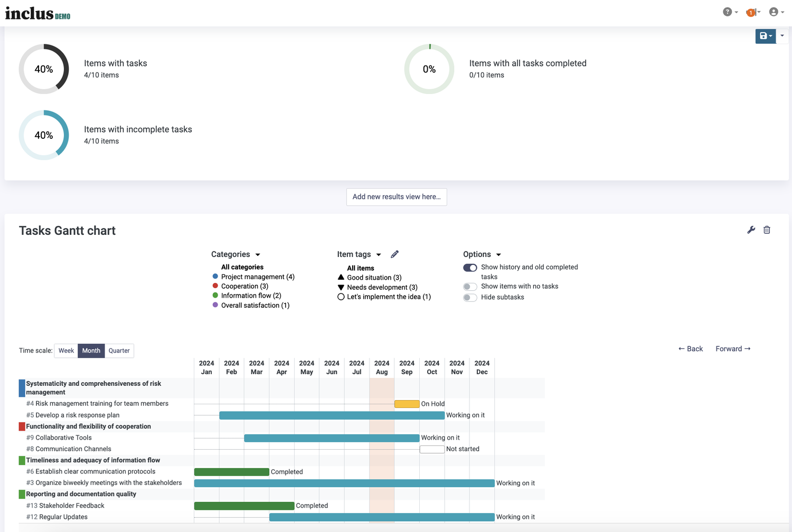
Task: Click the Cooperation red dot
Action: (215, 286)
